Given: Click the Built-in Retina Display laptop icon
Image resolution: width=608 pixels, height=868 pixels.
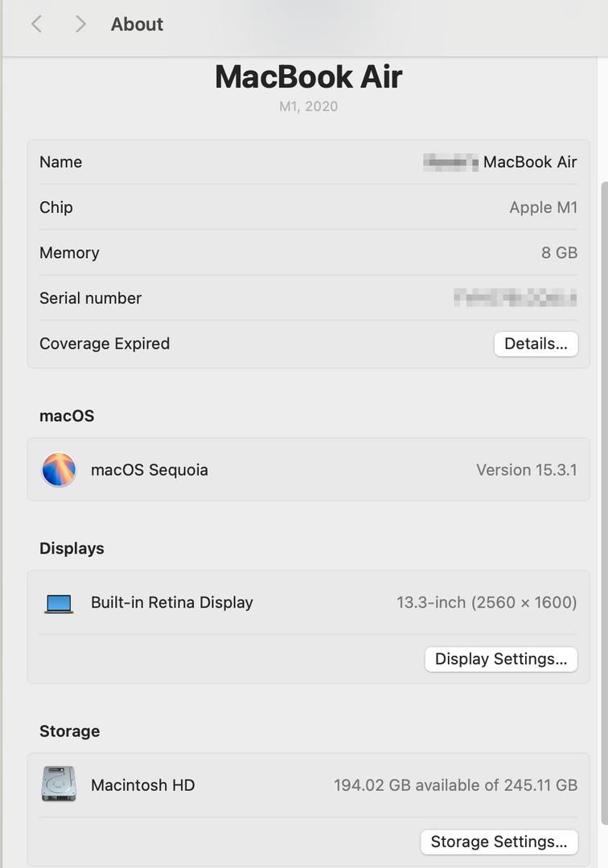Looking at the screenshot, I should (59, 604).
